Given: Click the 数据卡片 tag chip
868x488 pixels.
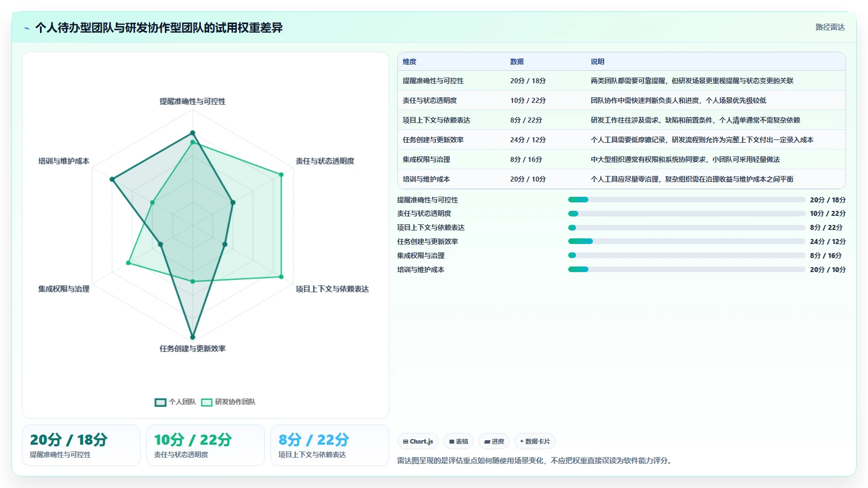Looking at the screenshot, I should coord(535,441).
